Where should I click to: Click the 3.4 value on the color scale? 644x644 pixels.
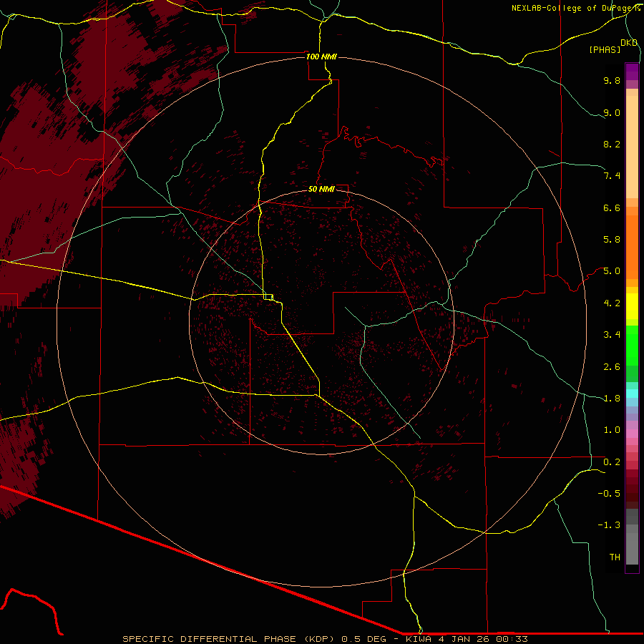(612, 335)
